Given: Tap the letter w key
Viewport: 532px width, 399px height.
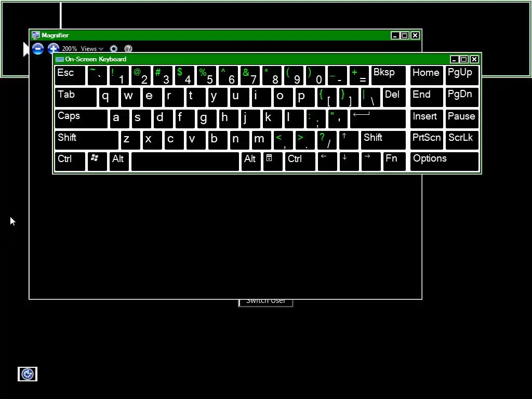Looking at the screenshot, I should pos(130,97).
